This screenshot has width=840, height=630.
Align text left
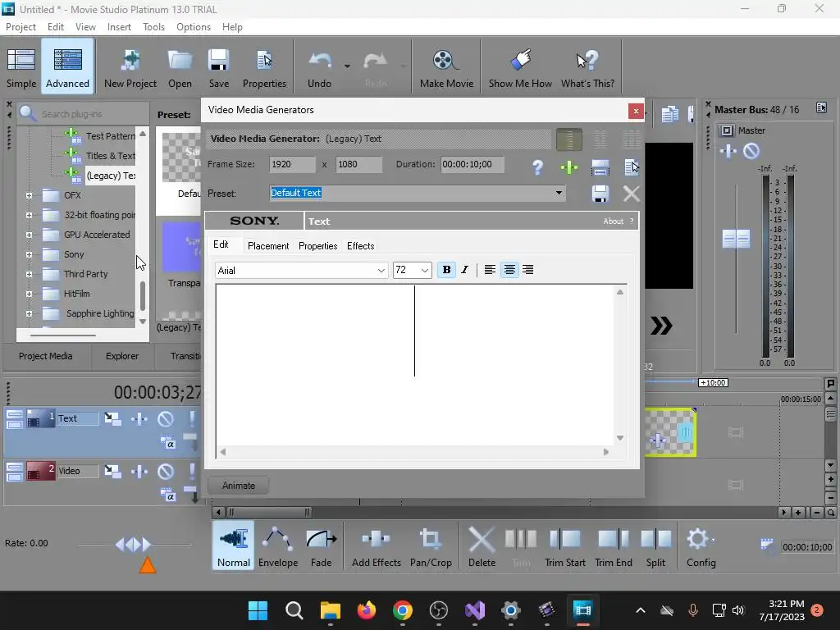[x=490, y=270]
